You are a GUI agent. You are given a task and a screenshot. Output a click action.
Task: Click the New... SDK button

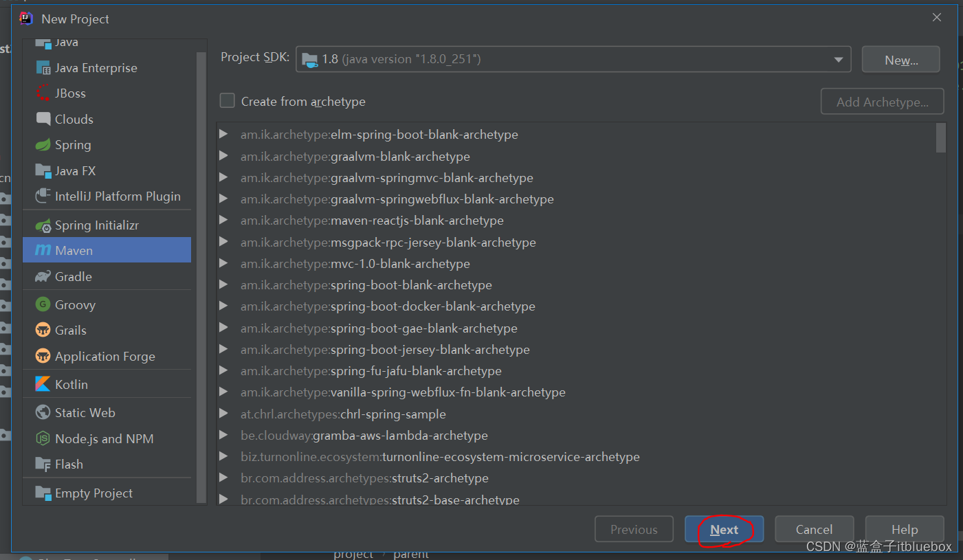pos(901,60)
